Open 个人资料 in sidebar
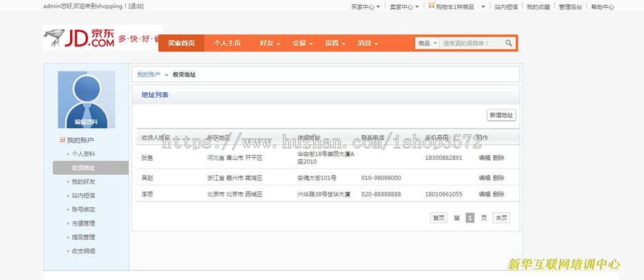Image resolution: width=644 pixels, height=280 pixels. click(84, 154)
